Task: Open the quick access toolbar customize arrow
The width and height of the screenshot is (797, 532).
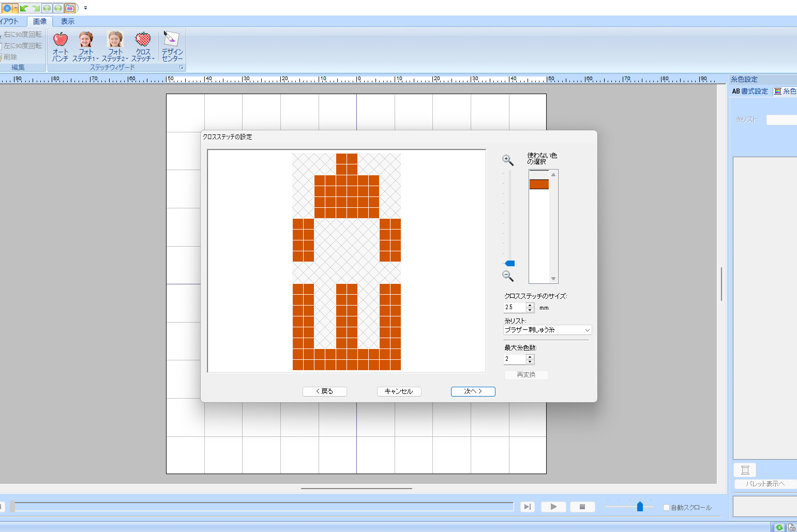Action: pyautogui.click(x=85, y=8)
